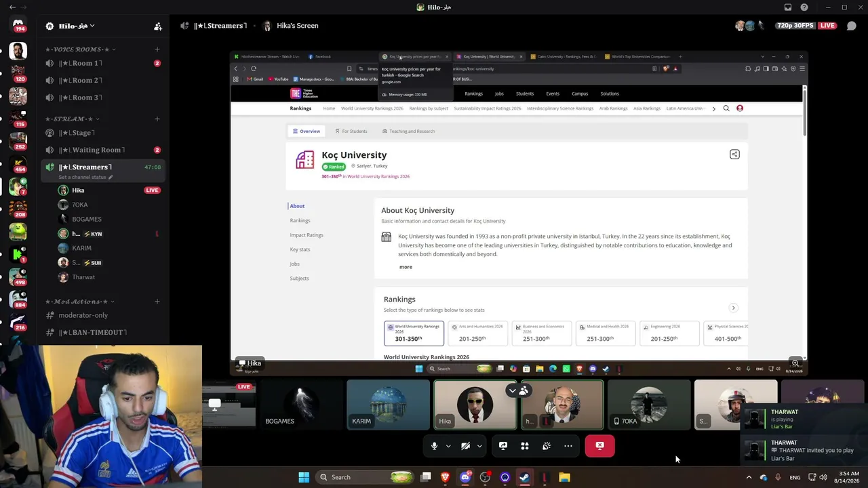
Task: Join the Waiting Room voice channel
Action: (103, 150)
